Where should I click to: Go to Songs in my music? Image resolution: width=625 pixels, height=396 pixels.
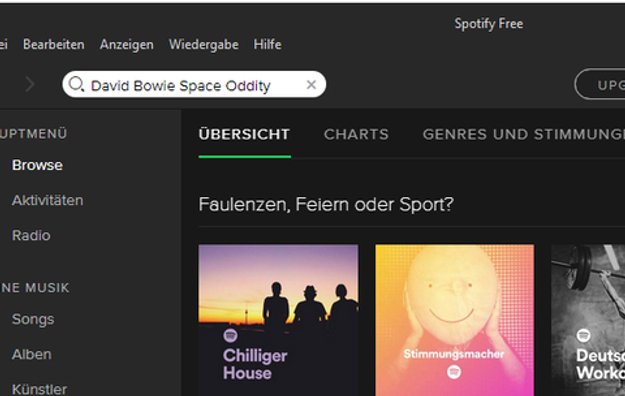pyautogui.click(x=33, y=319)
